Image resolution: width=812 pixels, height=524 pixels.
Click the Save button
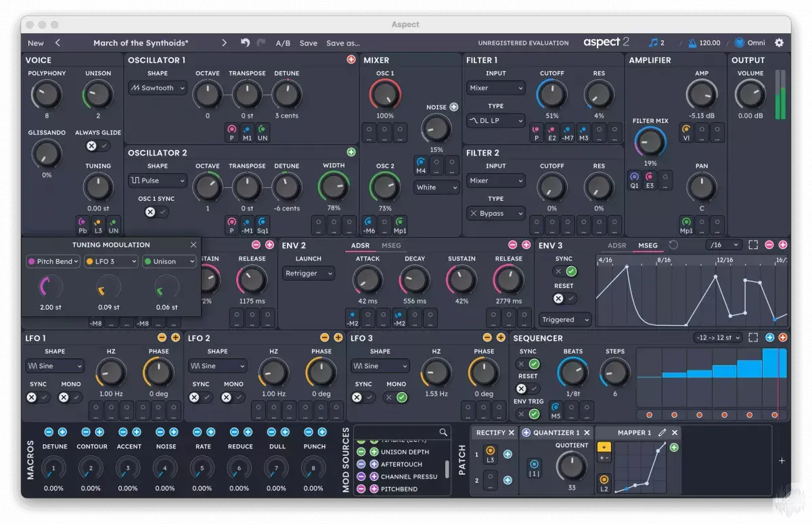tap(309, 43)
